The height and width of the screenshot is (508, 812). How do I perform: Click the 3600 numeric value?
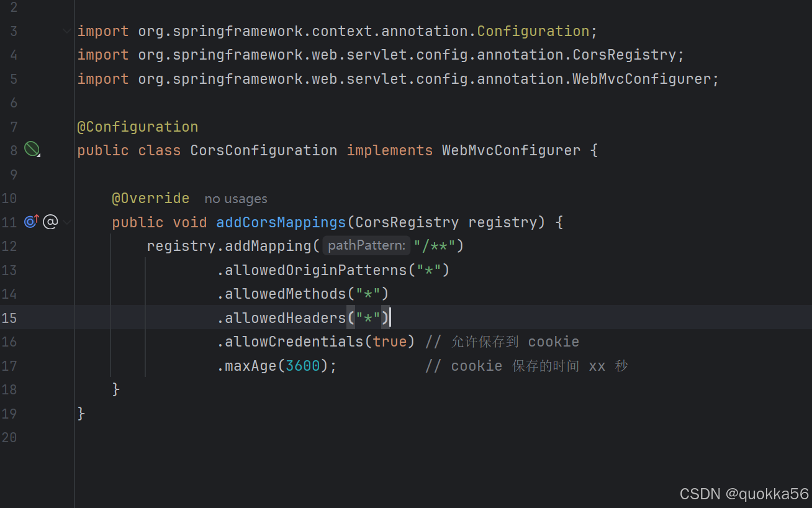tap(303, 366)
